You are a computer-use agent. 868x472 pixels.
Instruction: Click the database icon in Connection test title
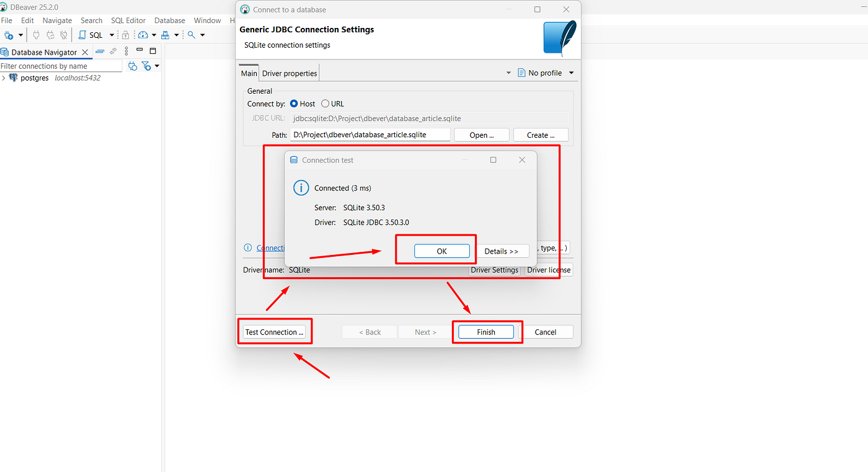pyautogui.click(x=294, y=160)
